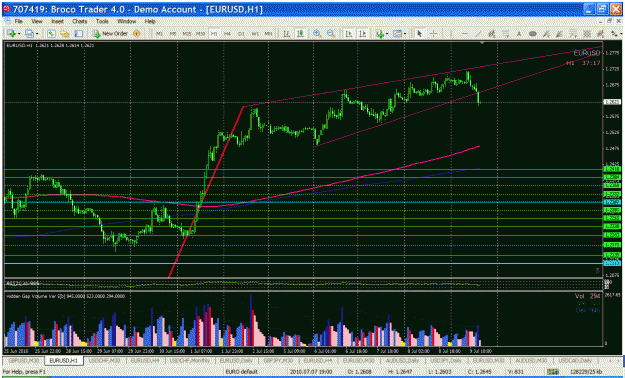Click the Hidden Gap Volume indicator label

[x=65, y=296]
